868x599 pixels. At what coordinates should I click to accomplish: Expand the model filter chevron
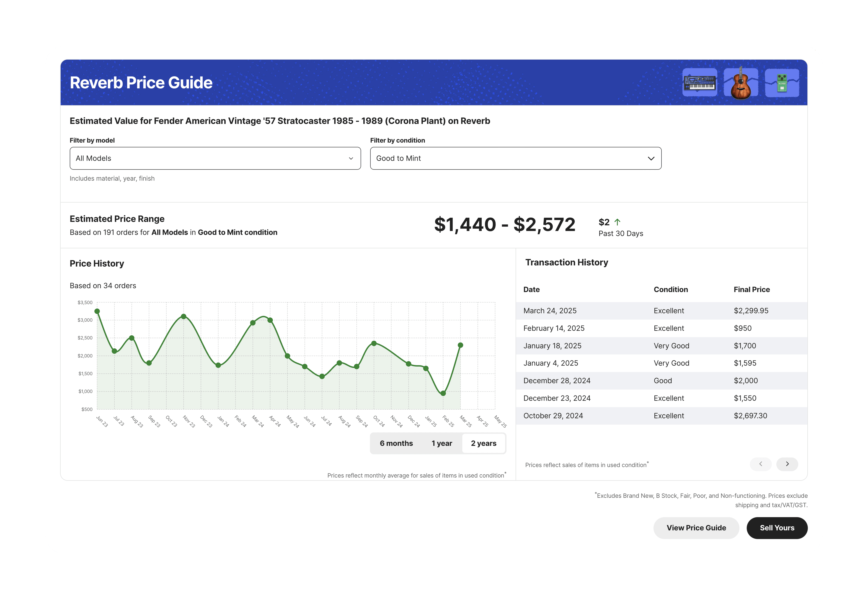pos(351,158)
